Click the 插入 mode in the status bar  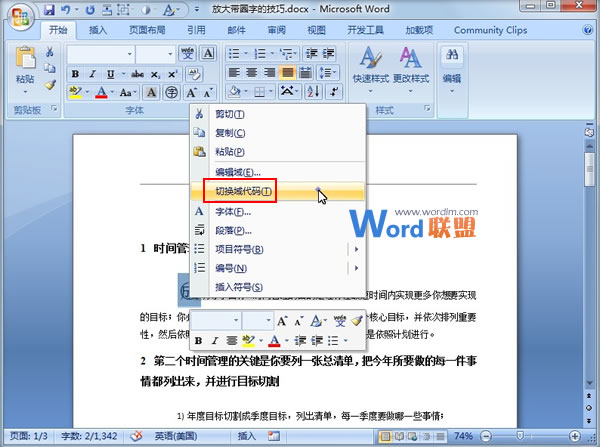coord(247,436)
